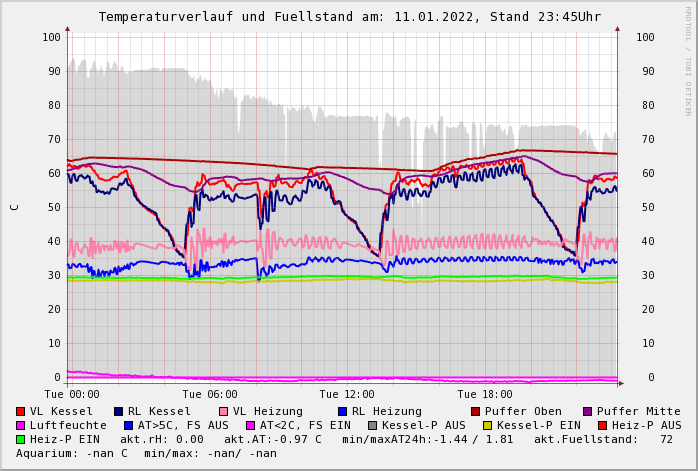Click the pink VL Heizung legend swatch

pyautogui.click(x=224, y=411)
